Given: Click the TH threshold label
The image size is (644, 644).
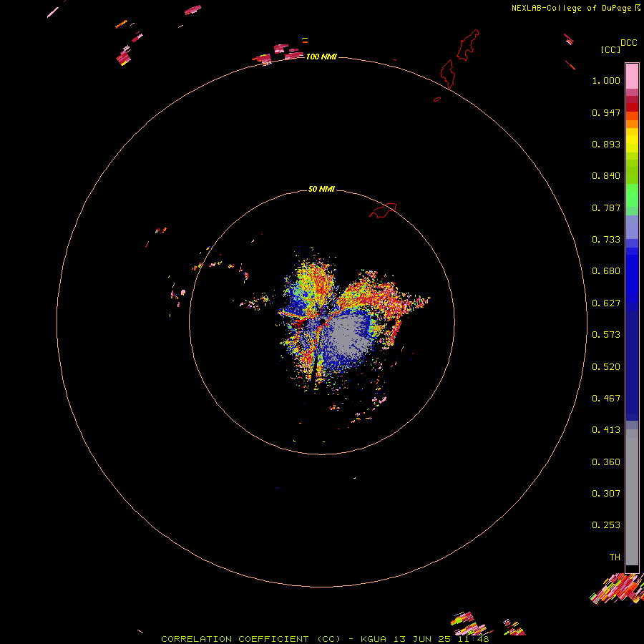Looking at the screenshot, I should (x=615, y=557).
